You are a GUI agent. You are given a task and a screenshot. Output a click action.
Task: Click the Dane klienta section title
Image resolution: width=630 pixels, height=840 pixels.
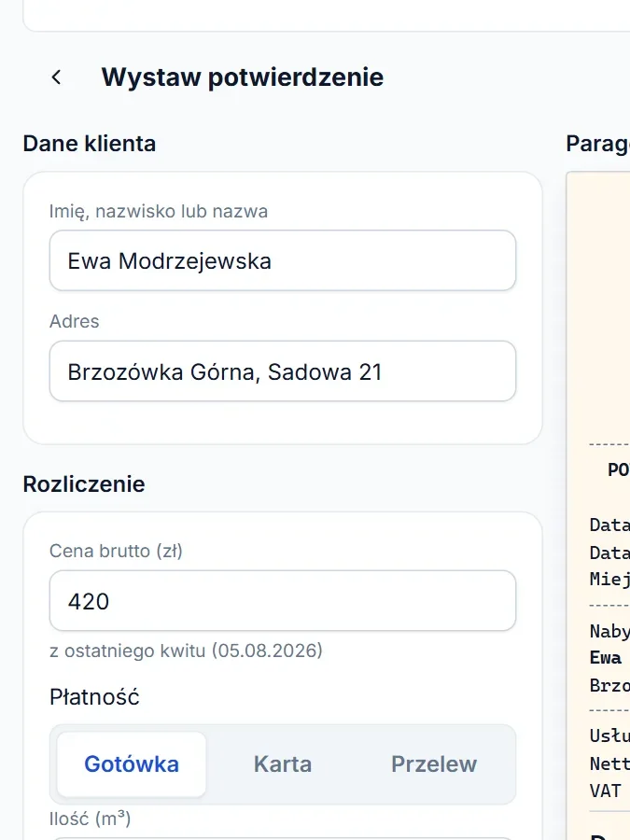pyautogui.click(x=90, y=144)
